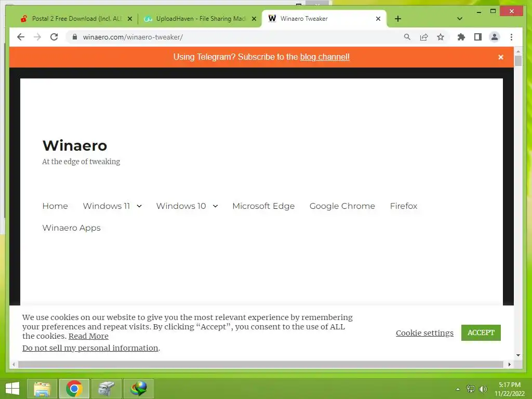532x399 pixels.
Task: Close the Winaero Tweaker tab
Action: point(378,19)
